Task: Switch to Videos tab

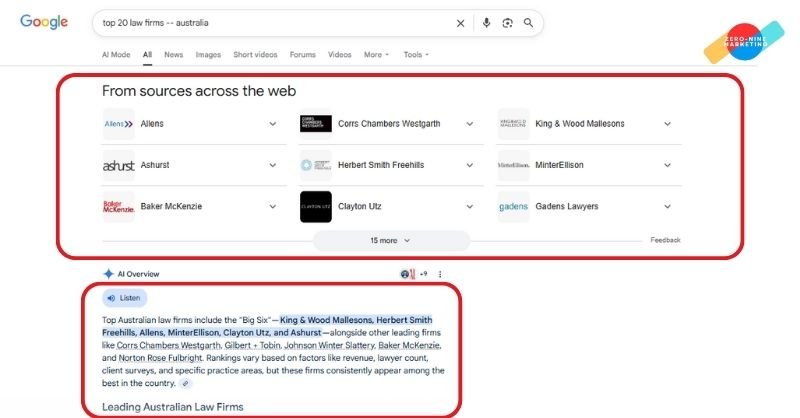Action: click(339, 55)
